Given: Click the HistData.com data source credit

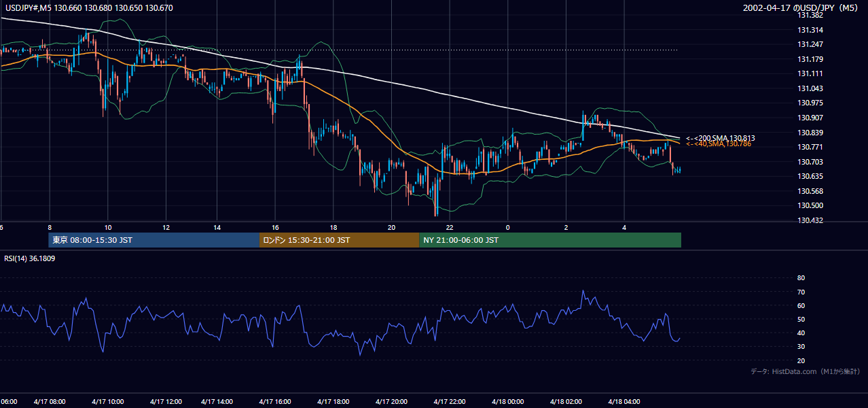Looking at the screenshot, I should point(806,371).
